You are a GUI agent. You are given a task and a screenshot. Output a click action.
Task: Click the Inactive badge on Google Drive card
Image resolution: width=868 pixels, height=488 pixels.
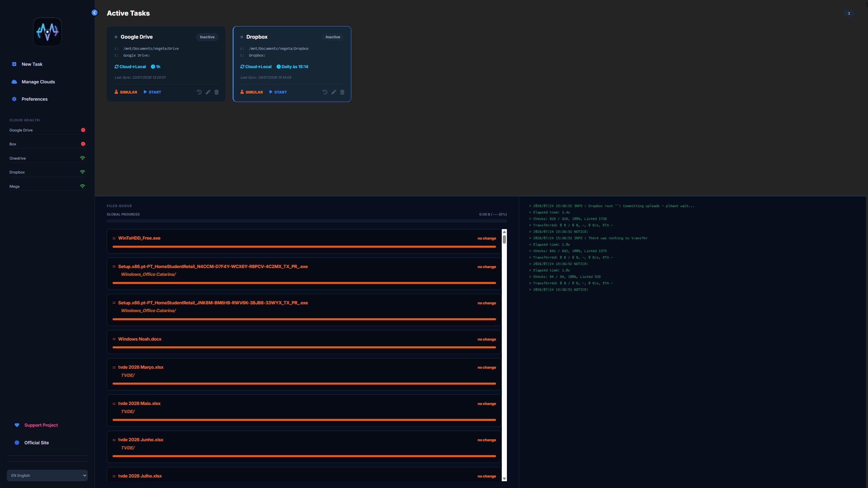point(207,37)
